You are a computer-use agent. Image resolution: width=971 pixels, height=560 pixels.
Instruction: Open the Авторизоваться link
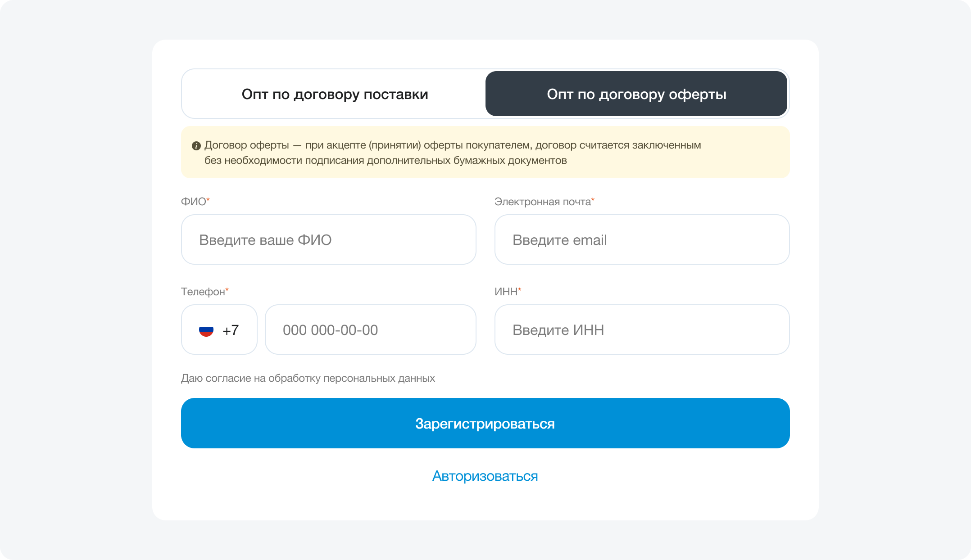point(485,476)
